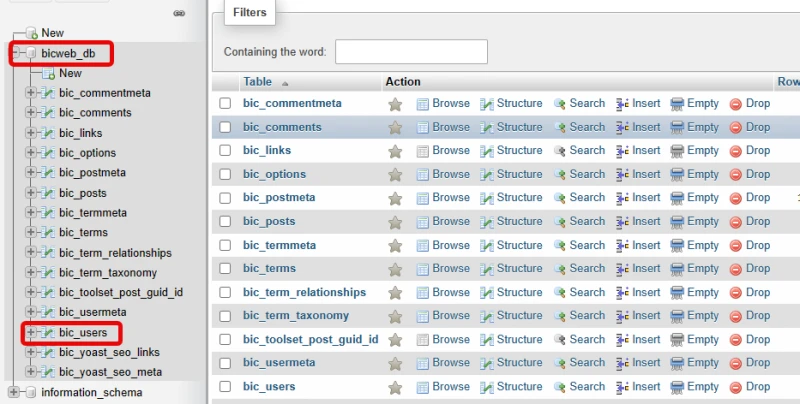Expand bic_users in the navigation tree
This screenshot has width=800, height=404.
(x=31, y=333)
